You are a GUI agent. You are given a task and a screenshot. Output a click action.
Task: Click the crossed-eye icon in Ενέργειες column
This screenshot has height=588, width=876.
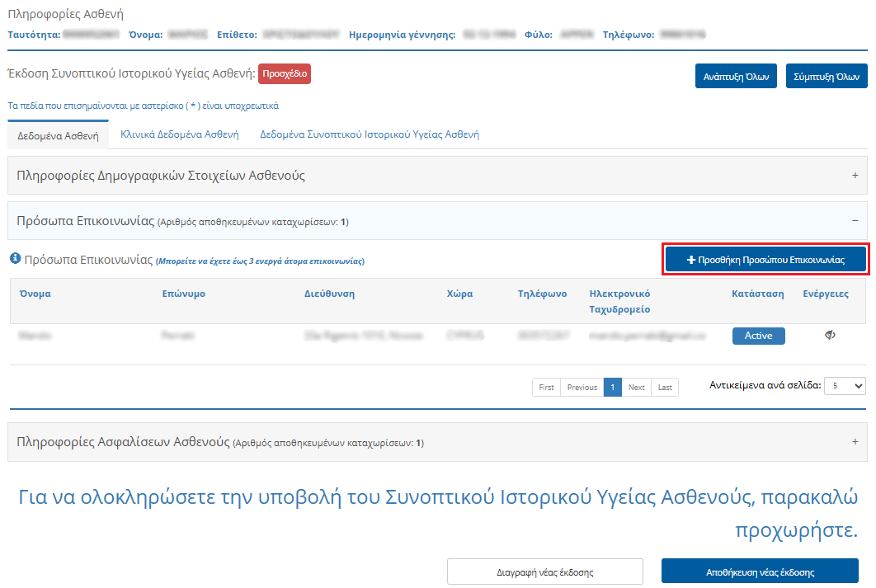click(830, 335)
